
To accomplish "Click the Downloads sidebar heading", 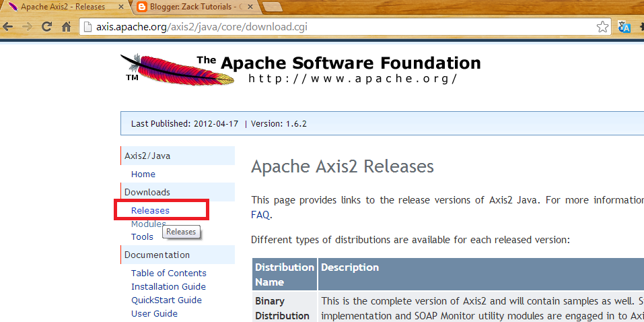I will 178,192.
